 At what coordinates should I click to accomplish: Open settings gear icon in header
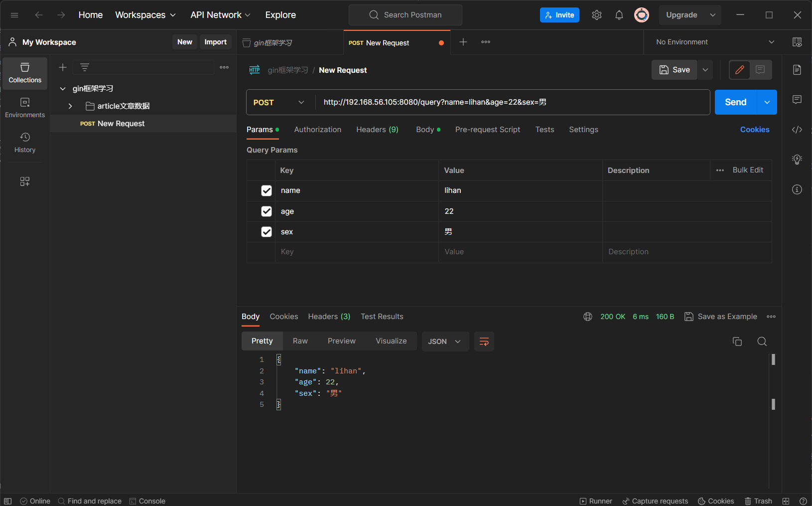pos(597,15)
